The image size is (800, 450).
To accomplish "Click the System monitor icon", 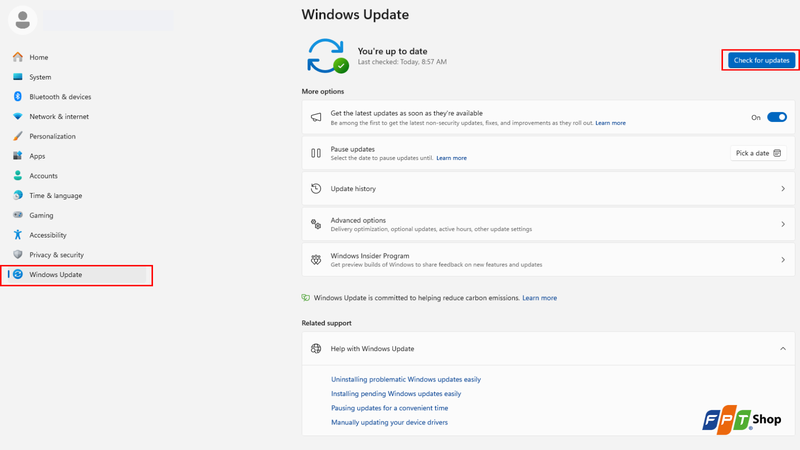I will pos(18,77).
